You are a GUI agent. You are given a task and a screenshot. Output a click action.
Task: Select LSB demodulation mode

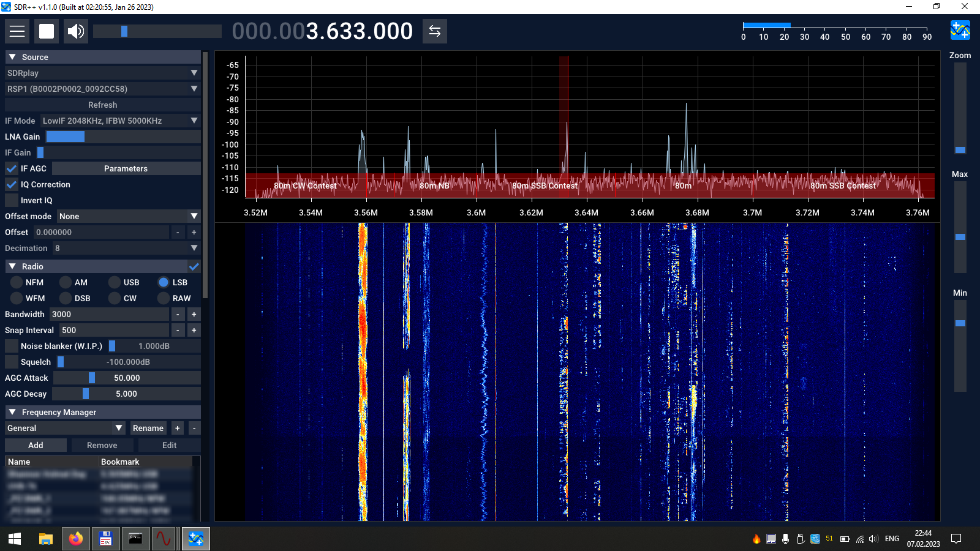click(164, 282)
